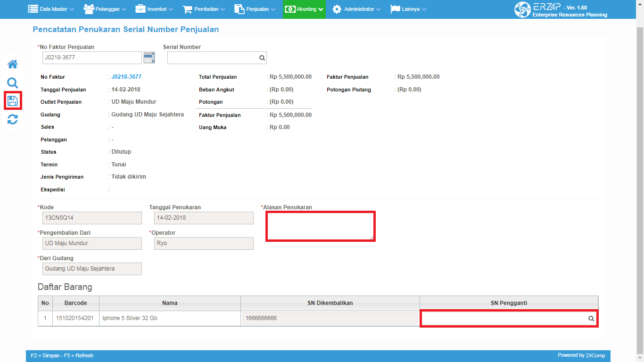The image size is (644, 362).
Task: Click search icon in Serial Number field
Action: click(262, 58)
